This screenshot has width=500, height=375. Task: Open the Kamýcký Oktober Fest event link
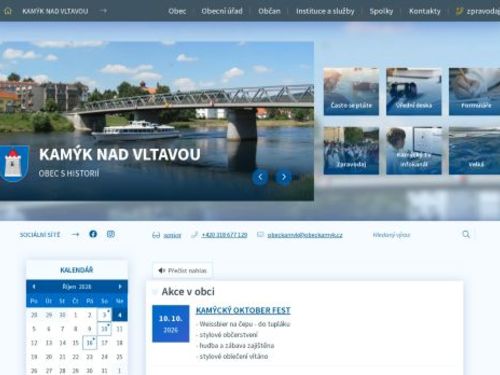click(243, 310)
